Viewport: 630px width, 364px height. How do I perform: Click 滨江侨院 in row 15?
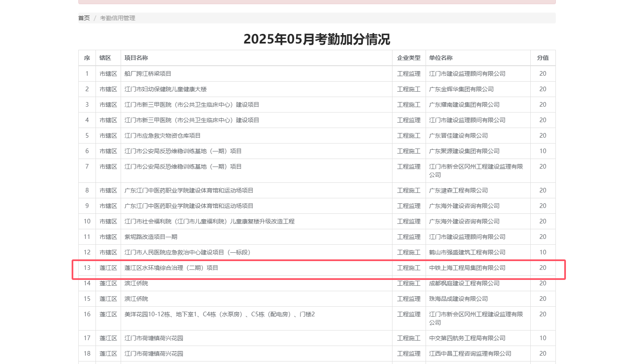136,299
